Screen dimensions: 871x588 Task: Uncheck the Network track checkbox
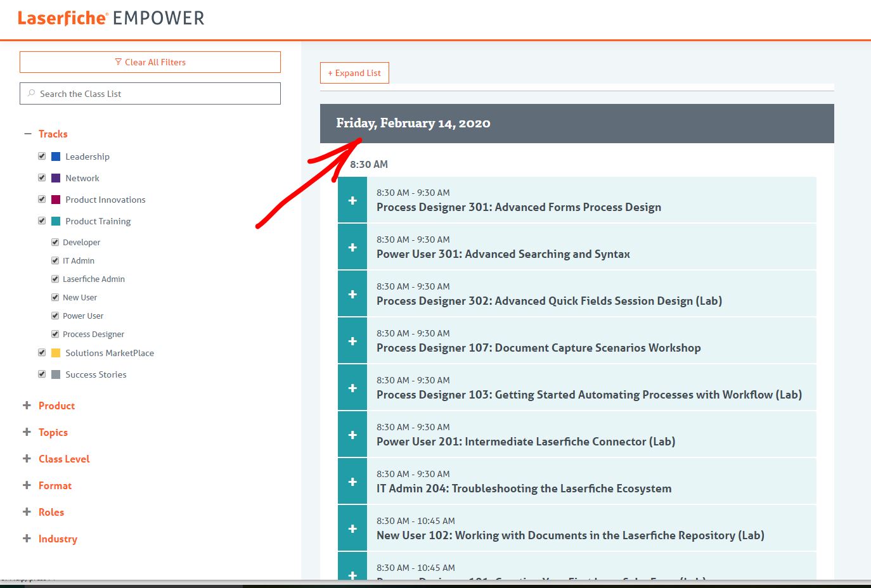point(42,177)
